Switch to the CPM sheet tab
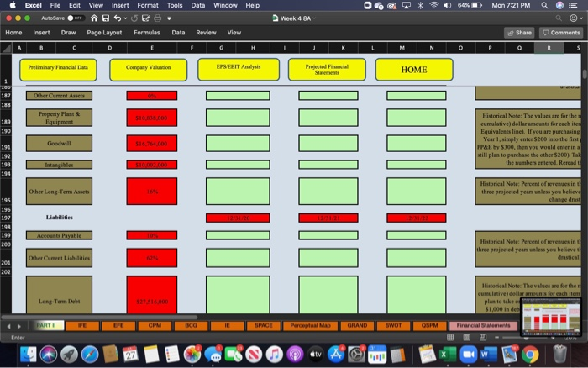Viewport: 588px width, 368px height. point(155,326)
